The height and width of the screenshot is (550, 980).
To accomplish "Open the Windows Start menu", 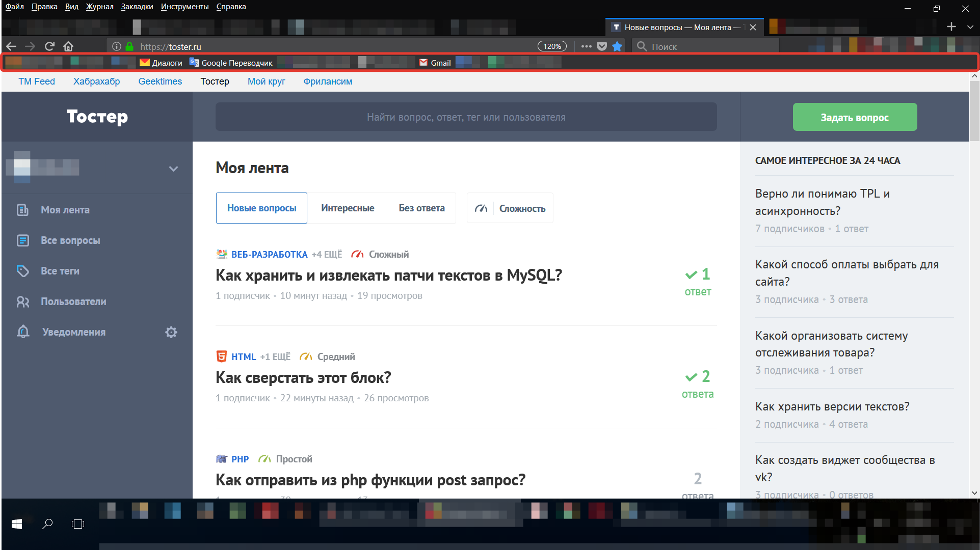I will coord(16,524).
